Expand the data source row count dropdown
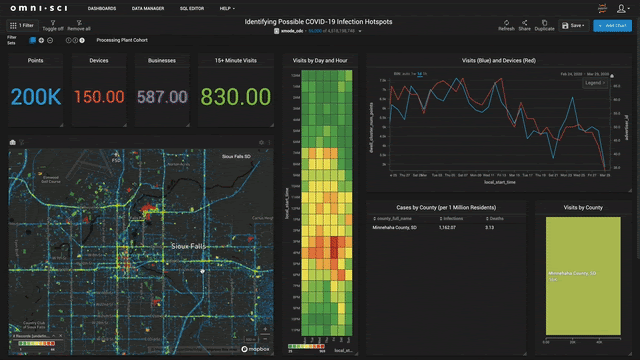 point(360,31)
